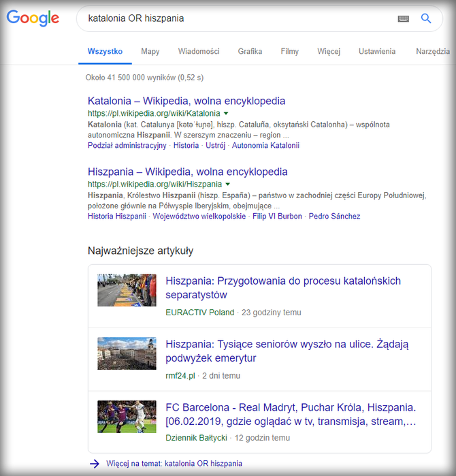Click the arrow icon before Więcej na temat

tap(95, 464)
